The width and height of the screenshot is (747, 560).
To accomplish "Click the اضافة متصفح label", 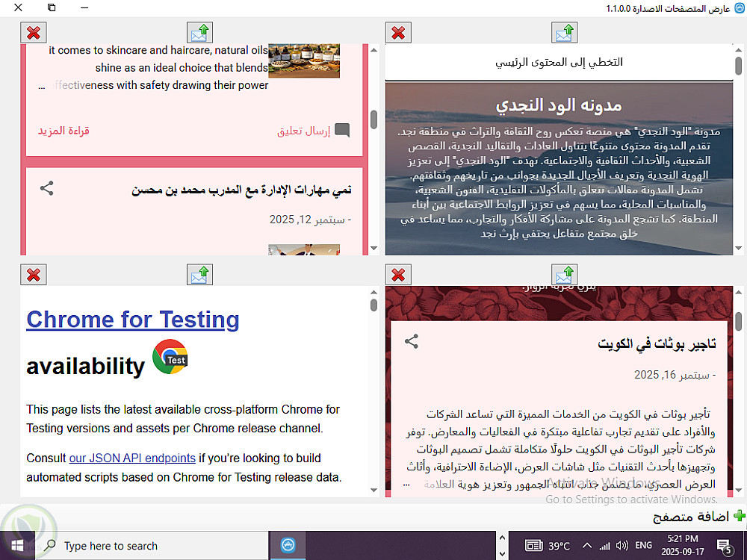I will [691, 517].
